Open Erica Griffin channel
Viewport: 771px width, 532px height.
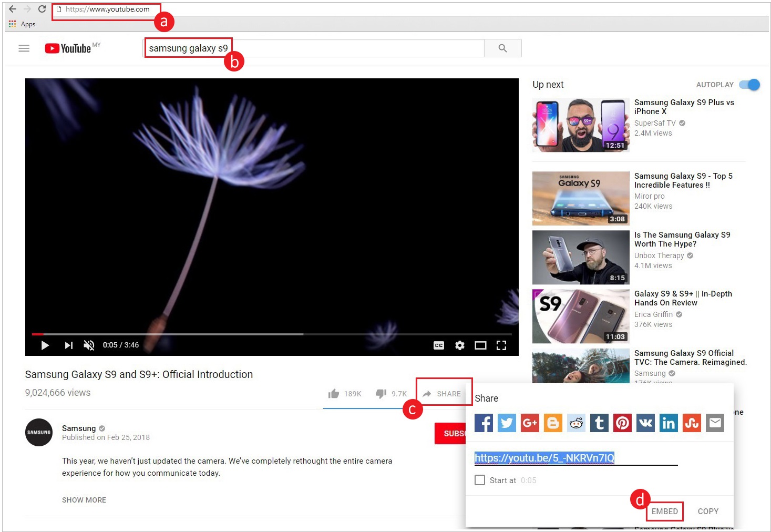pyautogui.click(x=653, y=314)
